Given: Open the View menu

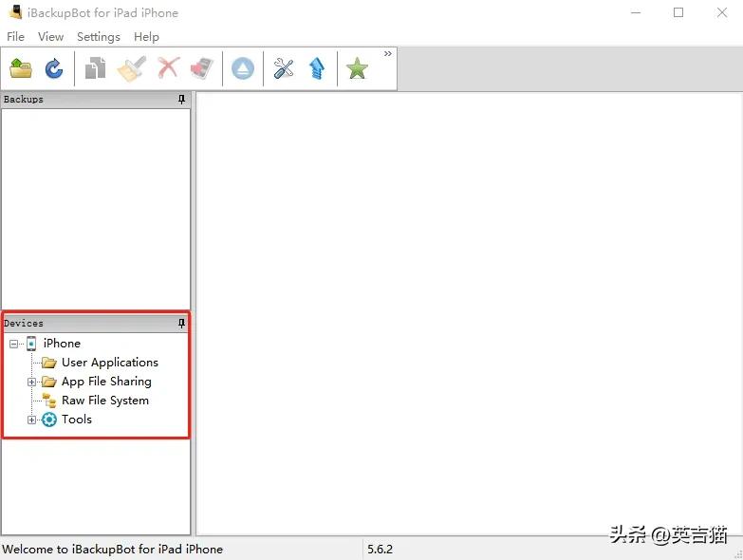Looking at the screenshot, I should click(x=50, y=36).
